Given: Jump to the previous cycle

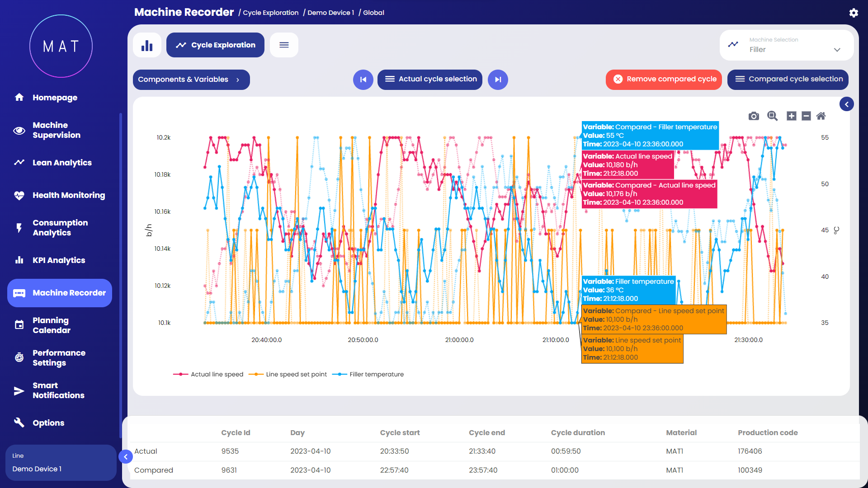Looking at the screenshot, I should (363, 80).
